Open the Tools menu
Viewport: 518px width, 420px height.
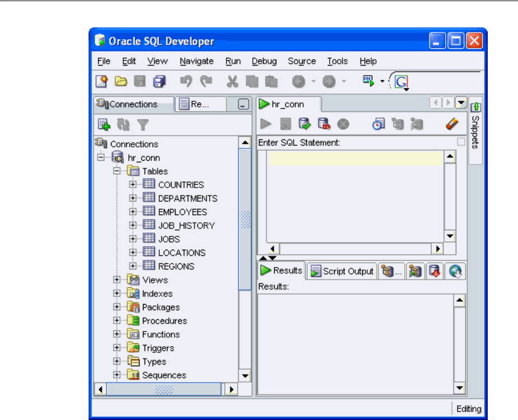pyautogui.click(x=337, y=61)
